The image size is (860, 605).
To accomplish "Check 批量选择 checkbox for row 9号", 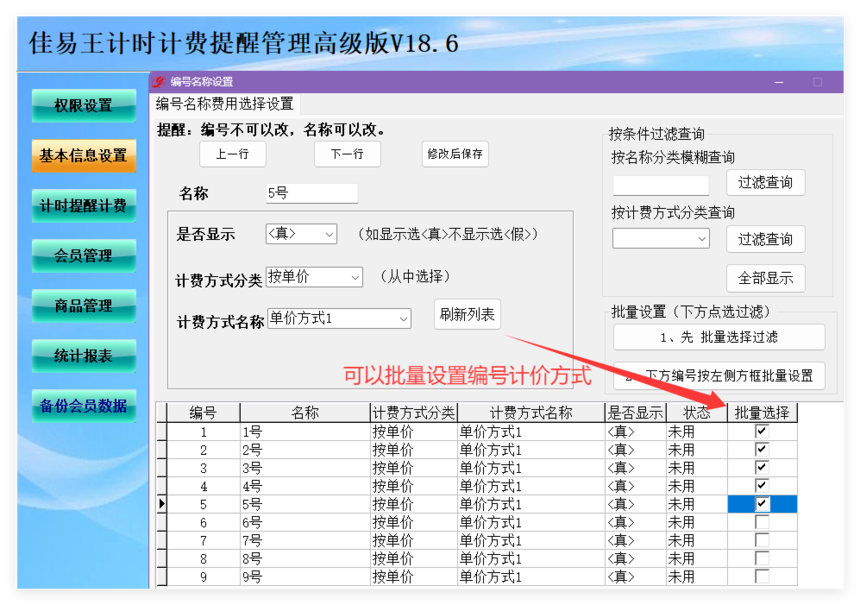I will pyautogui.click(x=761, y=576).
